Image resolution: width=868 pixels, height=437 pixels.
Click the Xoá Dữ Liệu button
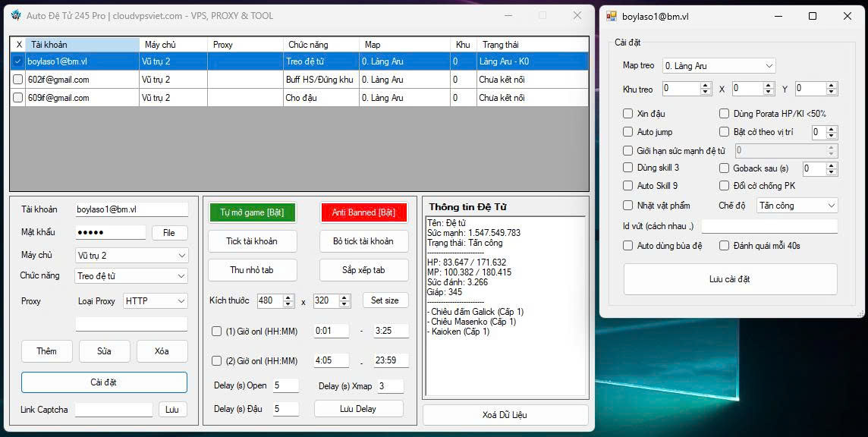(x=505, y=415)
